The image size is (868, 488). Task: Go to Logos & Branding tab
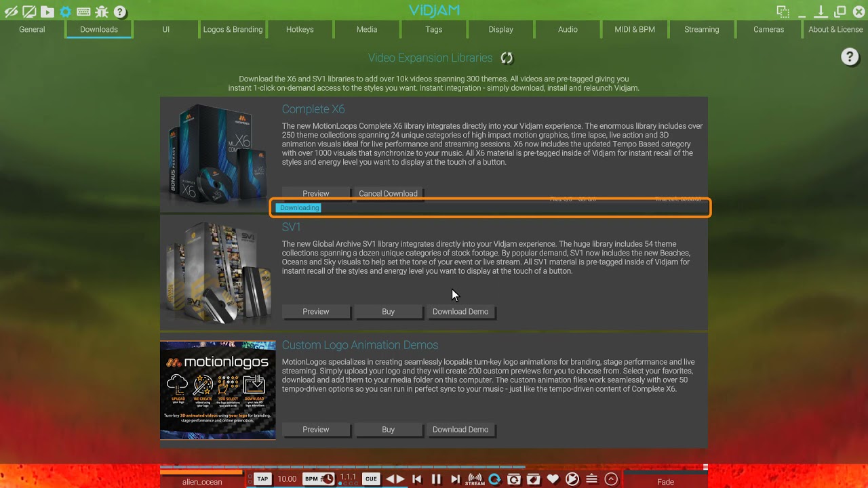tap(233, 29)
